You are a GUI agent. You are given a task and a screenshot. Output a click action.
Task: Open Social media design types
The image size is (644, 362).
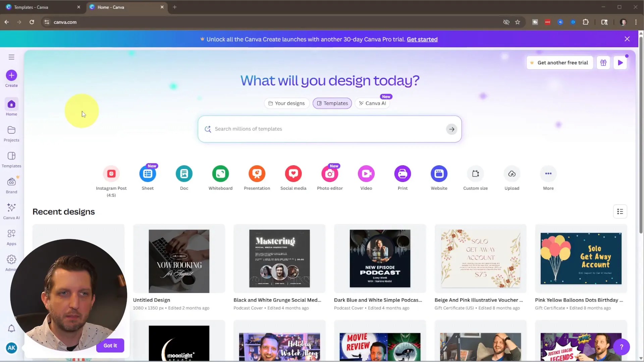pos(293,174)
